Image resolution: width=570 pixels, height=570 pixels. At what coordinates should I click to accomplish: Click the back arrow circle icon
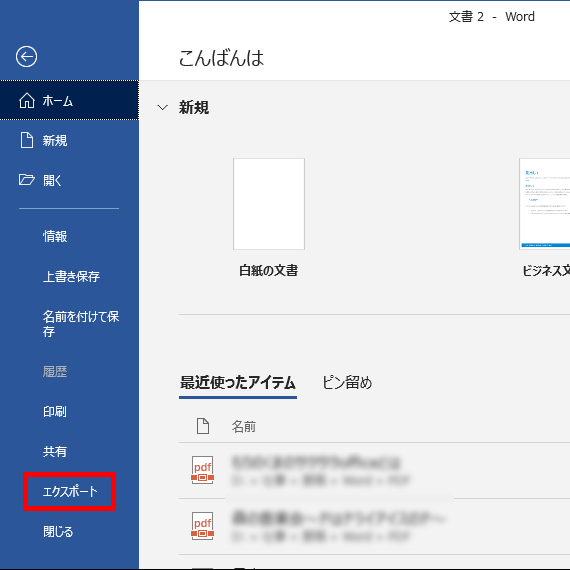click(x=26, y=57)
